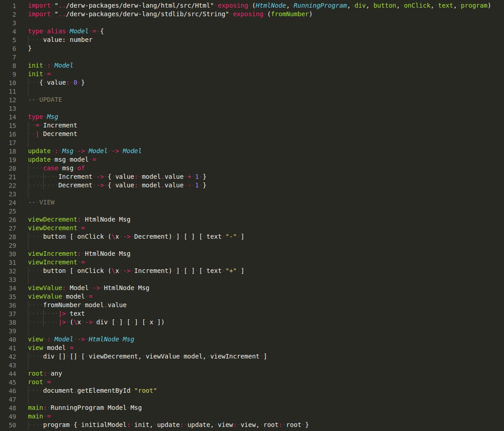
Task: Click the UPDATE section comment
Action: click(x=46, y=100)
